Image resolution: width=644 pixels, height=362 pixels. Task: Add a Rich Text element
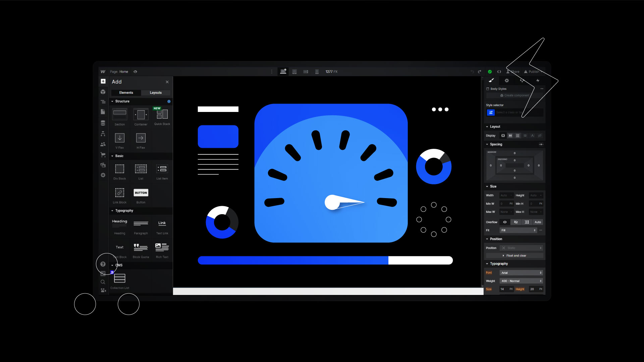162,250
